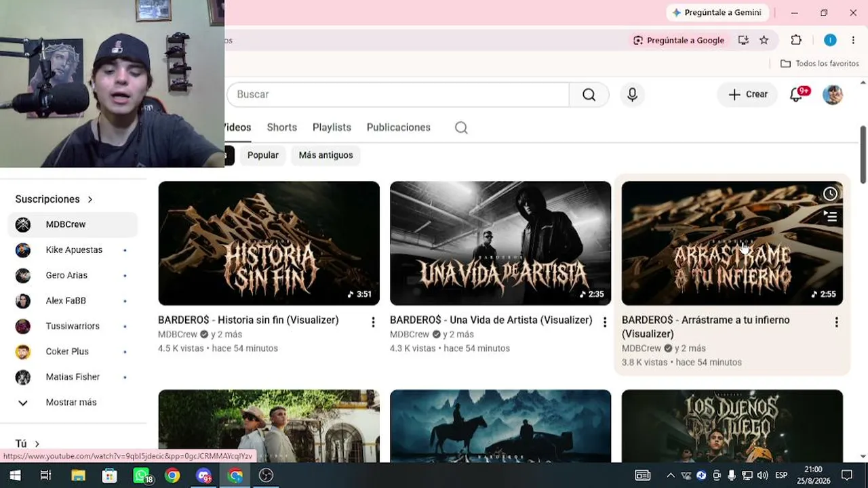Viewport: 868px width, 488px height.
Task: Search within the channel using magnifier icon
Action: [x=461, y=128]
